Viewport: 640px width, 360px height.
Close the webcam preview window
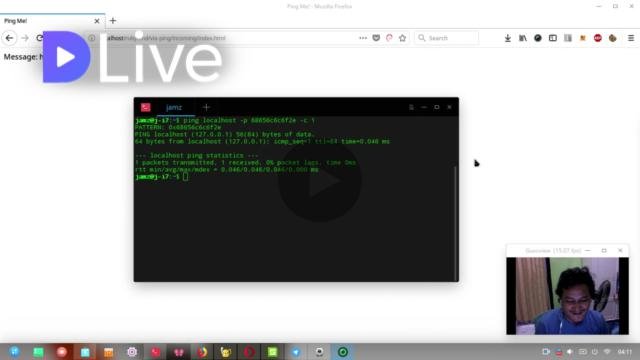[620, 251]
